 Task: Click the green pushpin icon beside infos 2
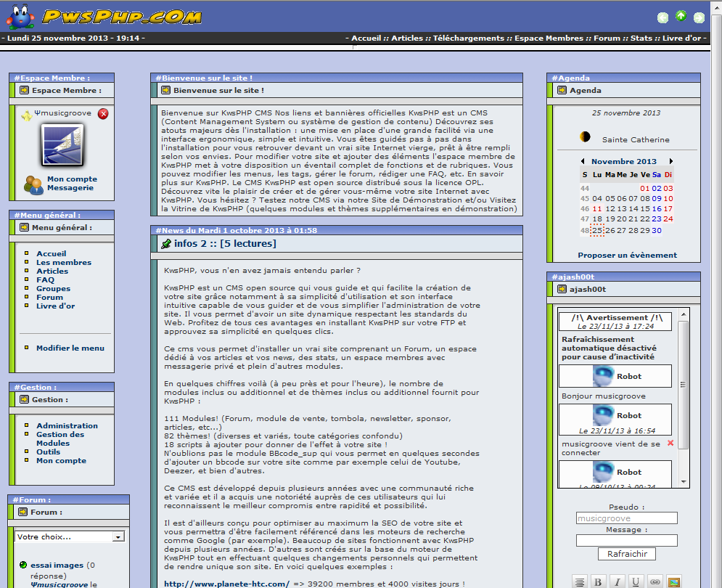(x=165, y=244)
